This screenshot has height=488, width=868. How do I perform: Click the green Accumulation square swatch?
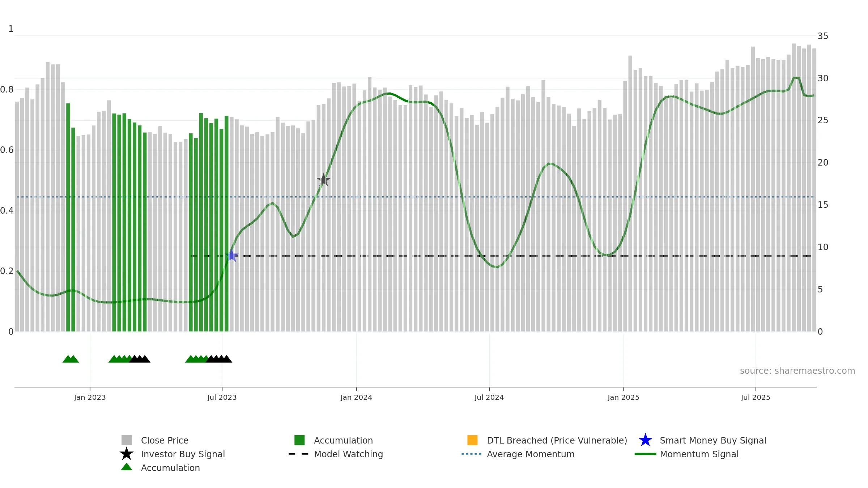pyautogui.click(x=299, y=440)
